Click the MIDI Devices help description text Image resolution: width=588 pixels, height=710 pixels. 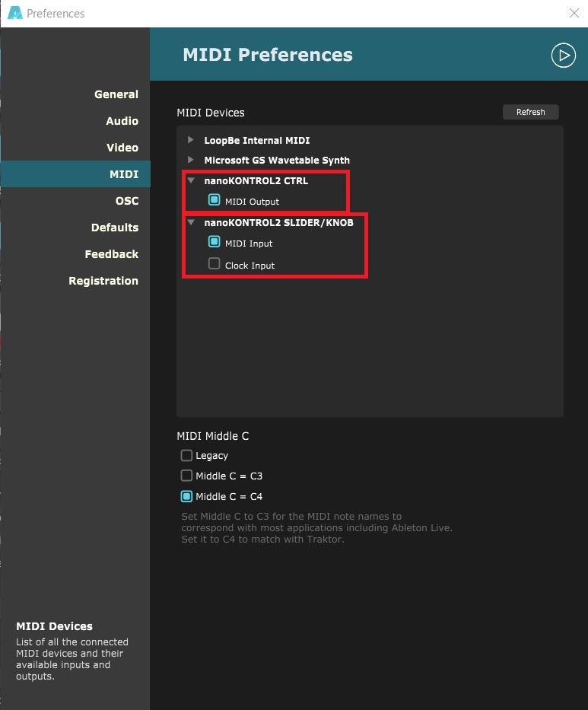[72, 659]
